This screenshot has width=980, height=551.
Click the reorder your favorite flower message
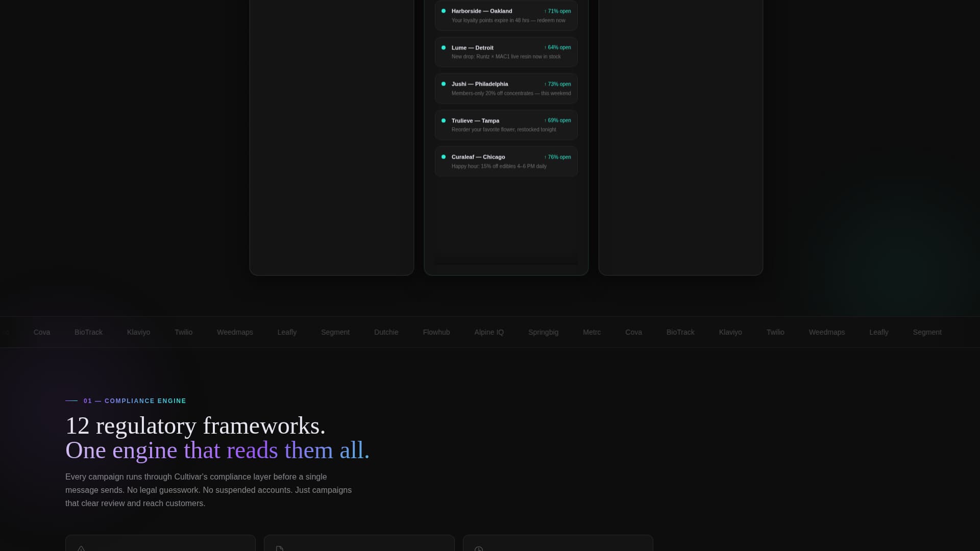[504, 130]
